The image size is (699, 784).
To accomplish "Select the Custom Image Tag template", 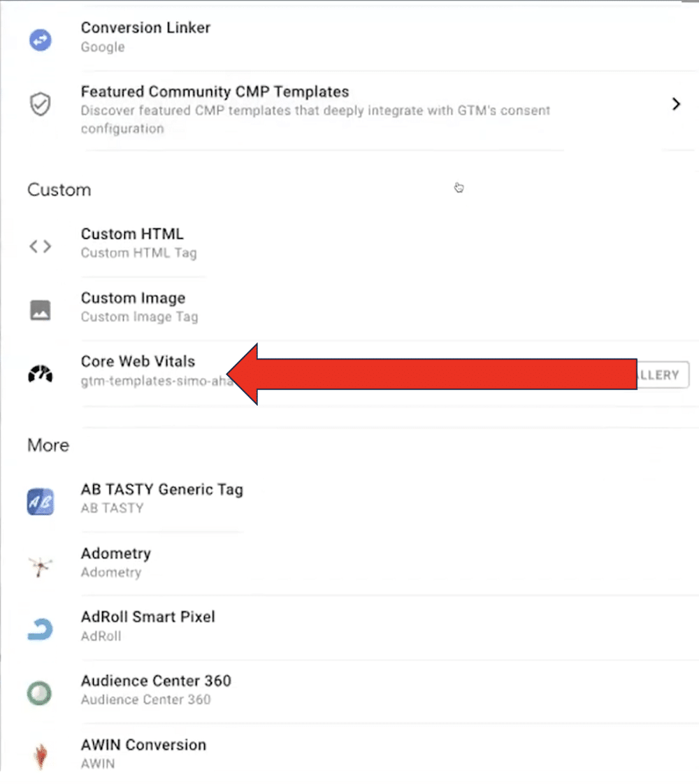I will click(x=133, y=298).
